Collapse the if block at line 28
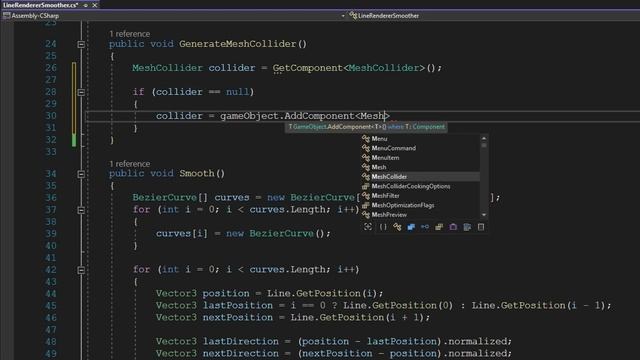The height and width of the screenshot is (360, 640). [x=81, y=92]
